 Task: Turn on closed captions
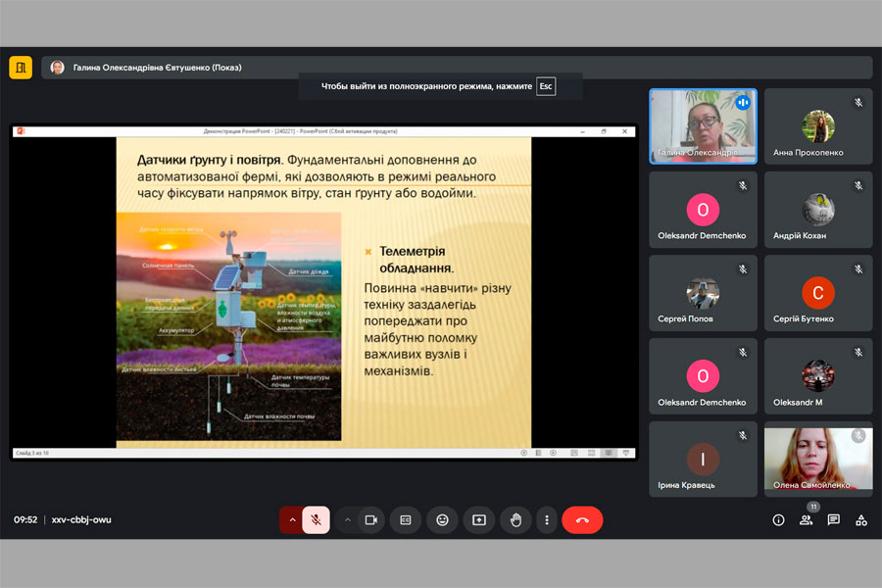coord(406,520)
